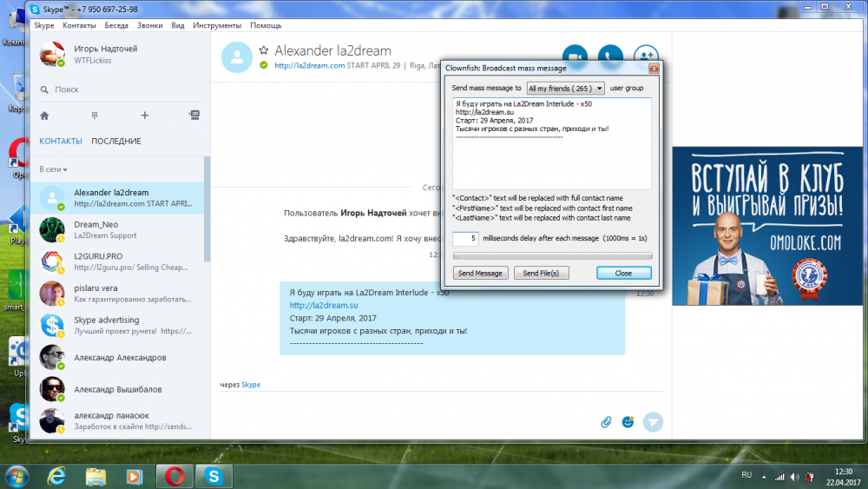Open the Инструменты menu
Image resolution: width=868 pixels, height=489 pixels.
217,25
